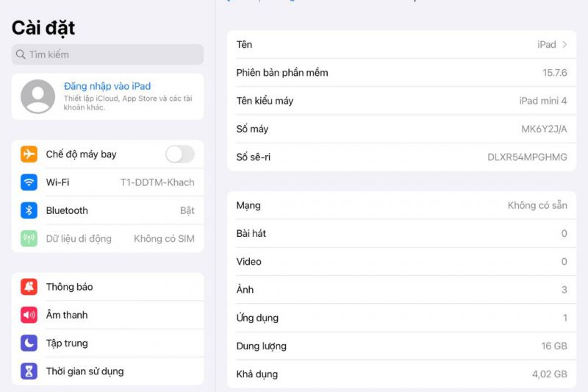The width and height of the screenshot is (588, 392).
Task: Click Đăng nhập vào iPad link
Action: (x=107, y=86)
